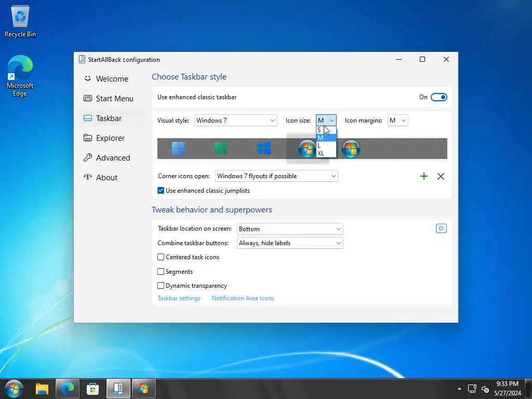
Task: Collapse the Icon size combo box
Action: (x=326, y=120)
